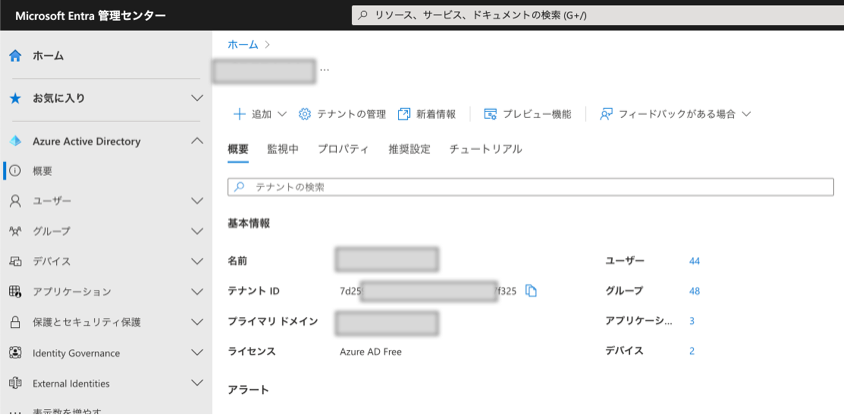The width and height of the screenshot is (844, 415).
Task: Click Microsoft Entra 管理センター title
Action: pos(90,16)
